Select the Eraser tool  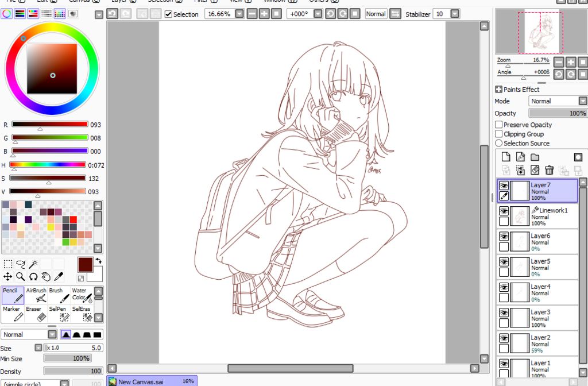36,314
